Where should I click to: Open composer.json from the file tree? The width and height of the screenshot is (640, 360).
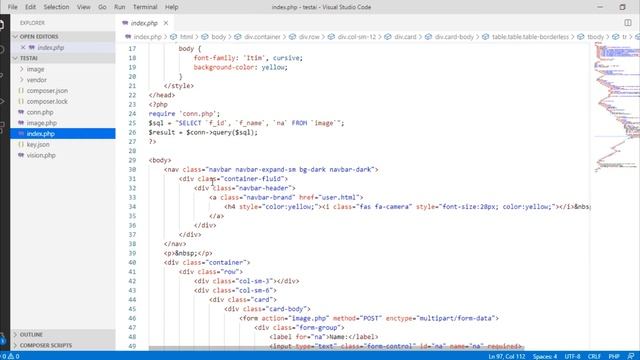[47, 91]
